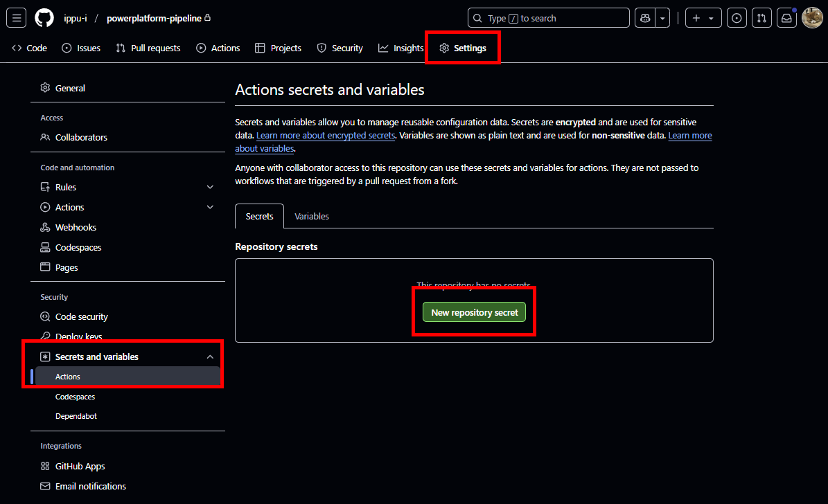The image size is (828, 504).
Task: Open the global navigation hamburger menu
Action: (17, 17)
